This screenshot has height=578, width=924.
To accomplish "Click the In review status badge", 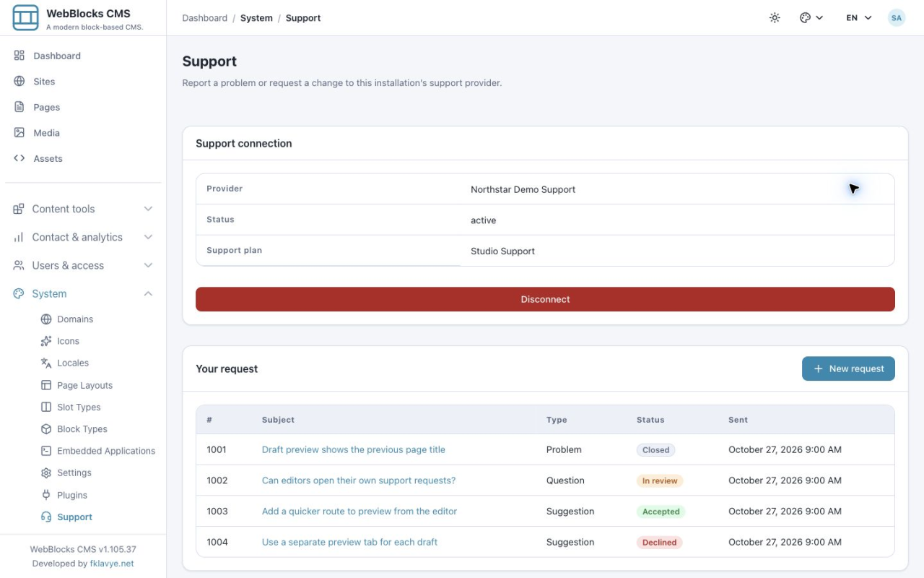I will pos(660,480).
